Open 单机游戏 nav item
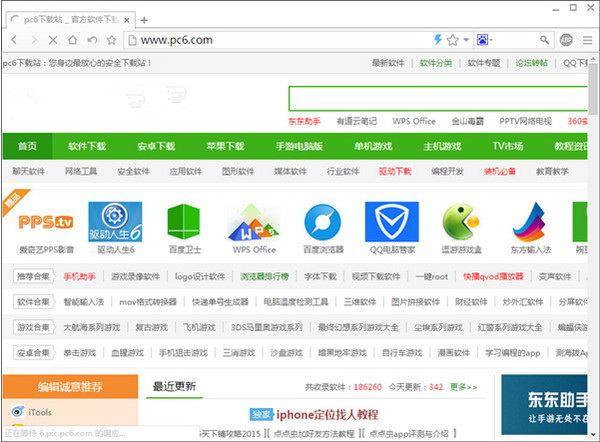600x442 pixels. pos(373,146)
